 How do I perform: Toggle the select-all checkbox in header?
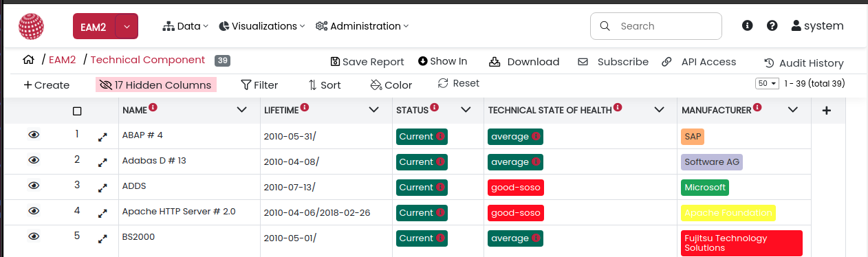(x=77, y=111)
